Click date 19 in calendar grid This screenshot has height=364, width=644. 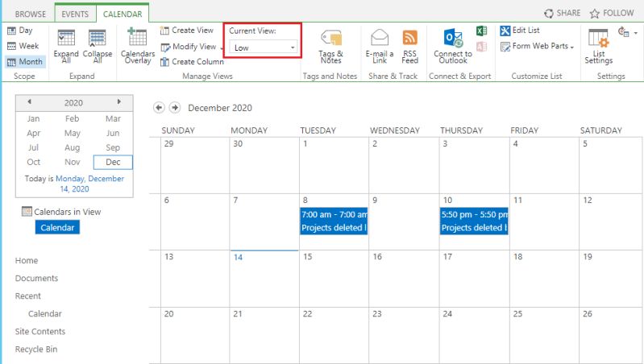[x=588, y=256]
